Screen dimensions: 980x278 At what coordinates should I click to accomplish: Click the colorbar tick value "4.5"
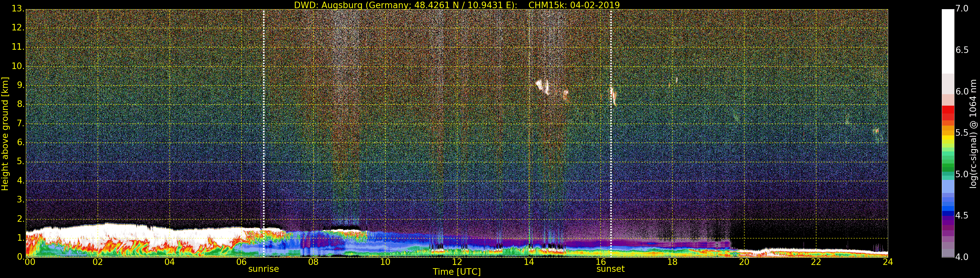pyautogui.click(x=962, y=216)
